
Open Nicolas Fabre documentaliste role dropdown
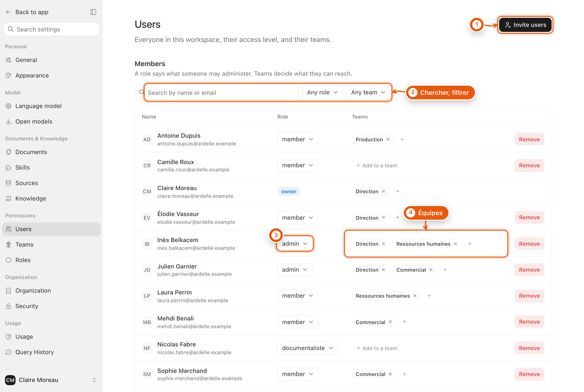tap(308, 348)
